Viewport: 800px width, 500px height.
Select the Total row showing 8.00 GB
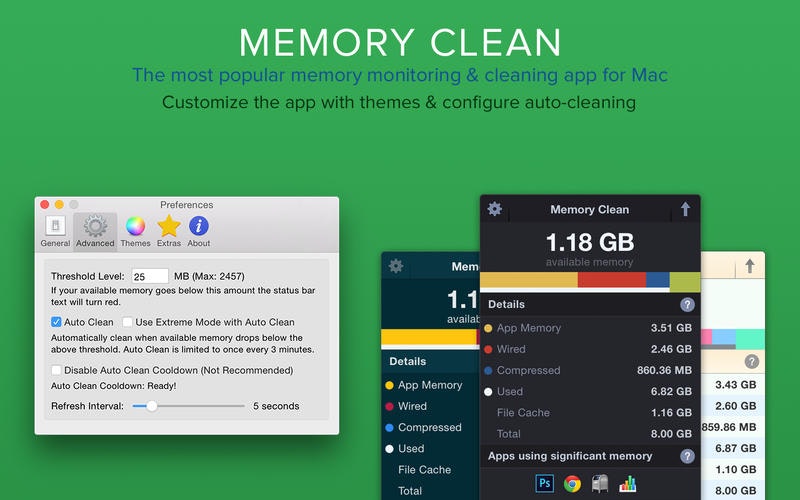tap(590, 434)
